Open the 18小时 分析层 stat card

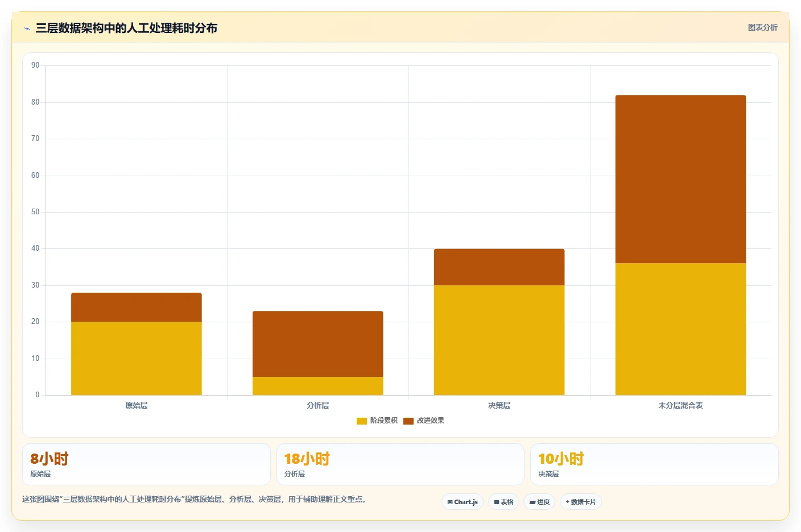pos(400,464)
